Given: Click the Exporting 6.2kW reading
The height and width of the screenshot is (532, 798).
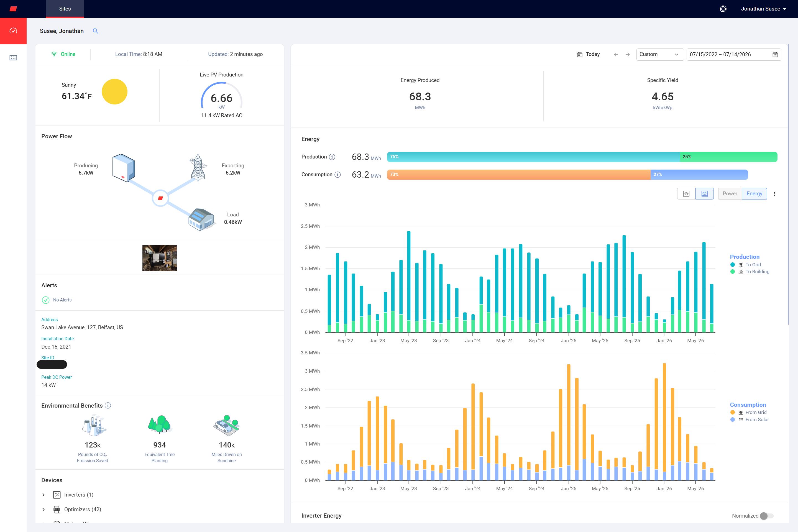Looking at the screenshot, I should coord(233,169).
